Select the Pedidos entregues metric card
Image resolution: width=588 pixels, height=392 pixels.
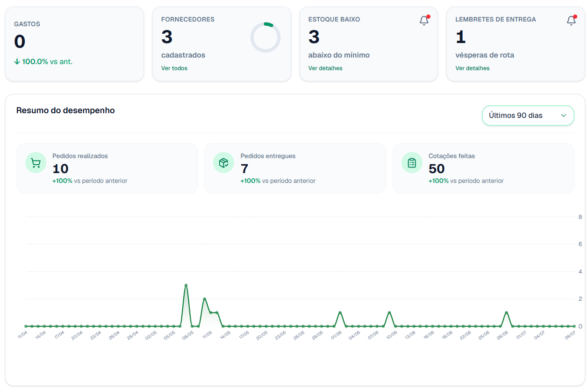click(295, 168)
